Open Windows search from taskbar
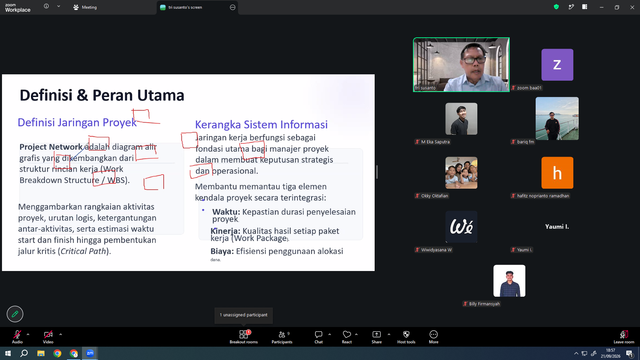The width and height of the screenshot is (640, 360). click(24, 353)
